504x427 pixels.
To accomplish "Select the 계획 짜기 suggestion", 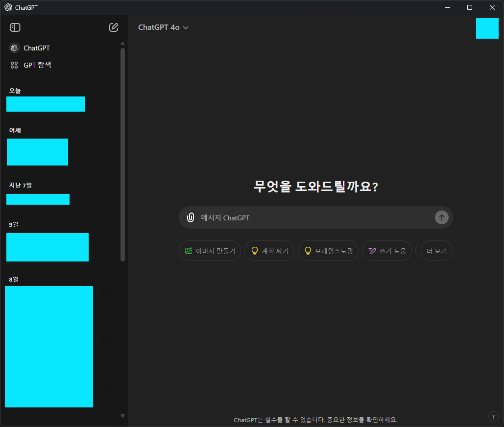I will coord(269,251).
